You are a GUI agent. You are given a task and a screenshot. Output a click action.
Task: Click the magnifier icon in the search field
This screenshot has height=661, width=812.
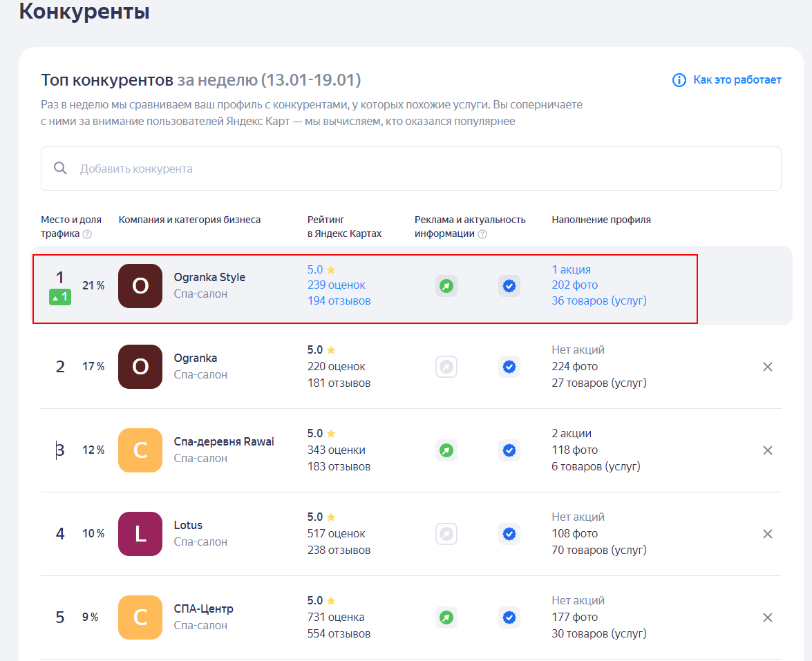(x=60, y=169)
